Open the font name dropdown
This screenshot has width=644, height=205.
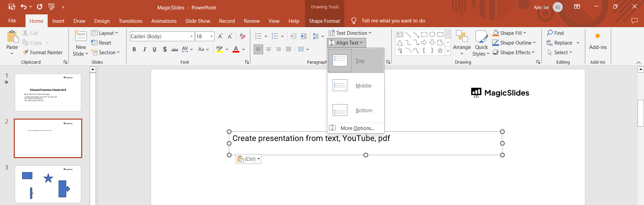coord(192,37)
